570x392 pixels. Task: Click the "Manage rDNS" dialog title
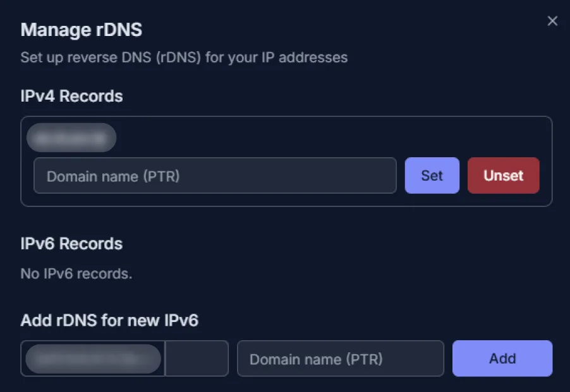pyautogui.click(x=82, y=30)
